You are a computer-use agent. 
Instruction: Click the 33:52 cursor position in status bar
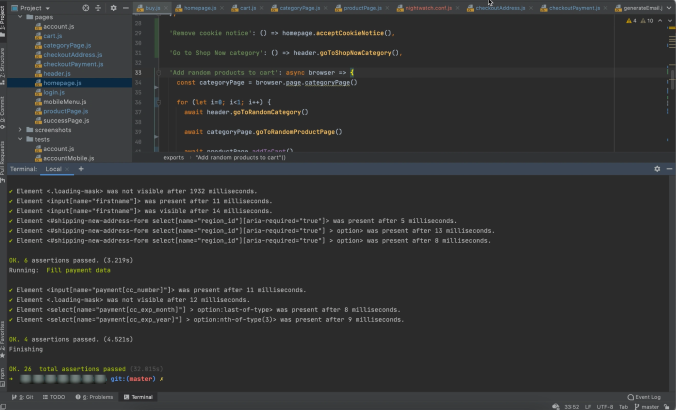pyautogui.click(x=572, y=407)
